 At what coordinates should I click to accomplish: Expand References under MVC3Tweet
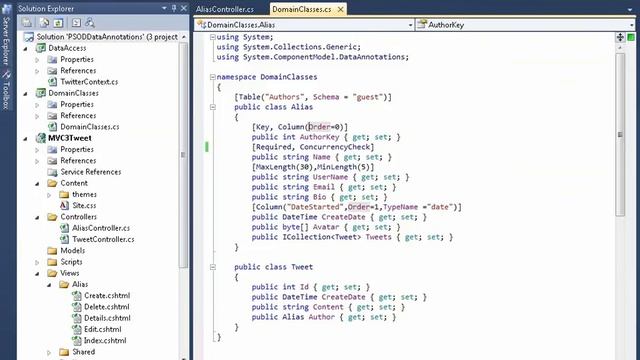[x=37, y=160]
